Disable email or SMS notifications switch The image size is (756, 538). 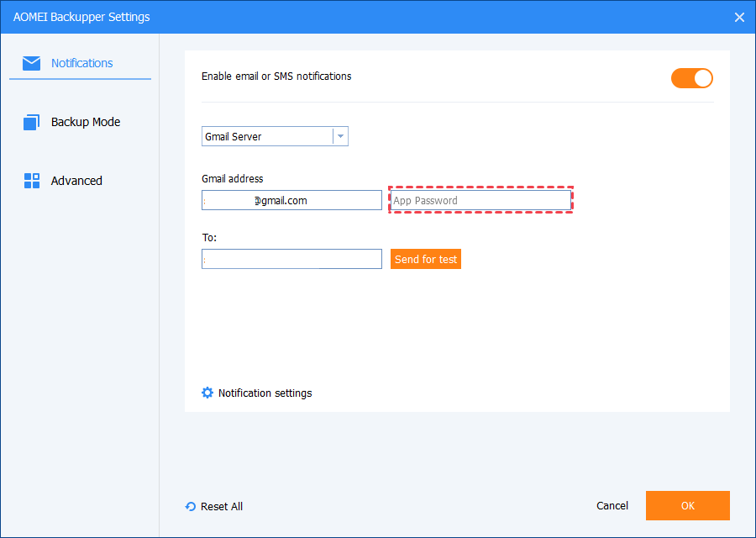coord(691,78)
